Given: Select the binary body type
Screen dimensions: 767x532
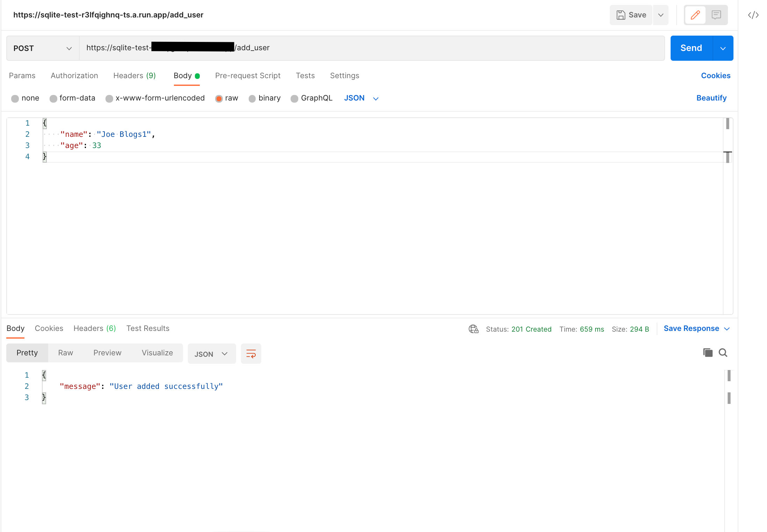Looking at the screenshot, I should tap(252, 98).
